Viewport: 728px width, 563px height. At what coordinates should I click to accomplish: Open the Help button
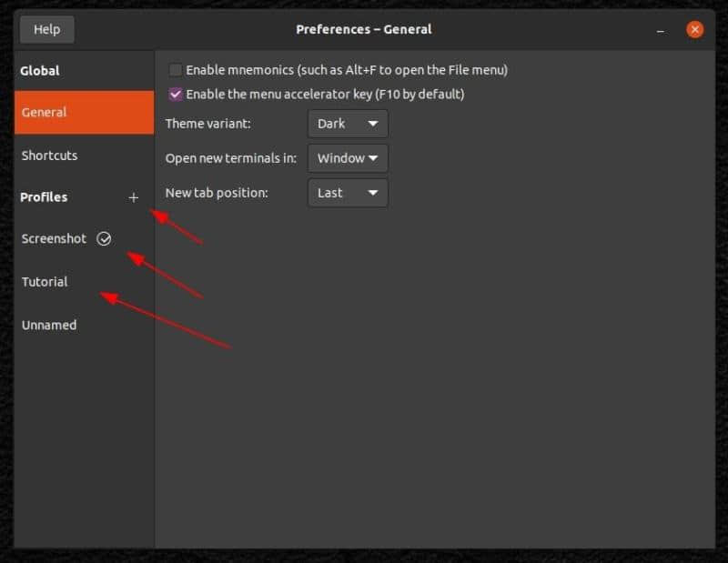click(47, 30)
